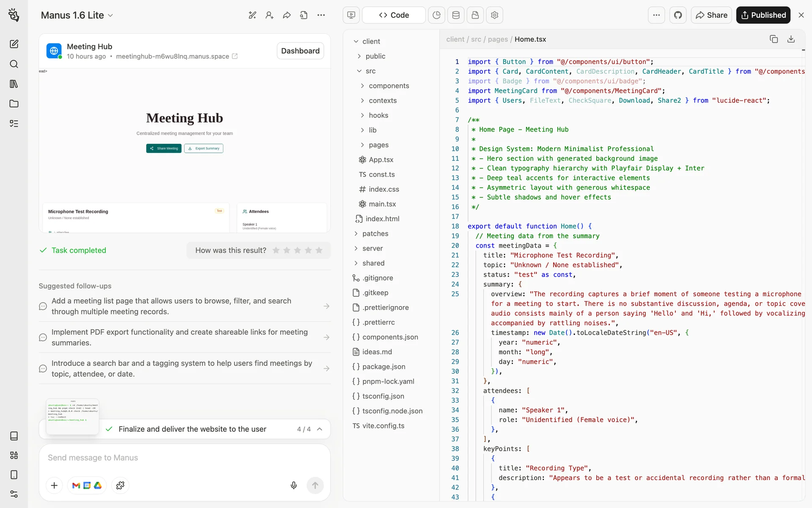The image size is (812, 508).
Task: Open the Manus 1.6 Lite model dropdown
Action: [x=77, y=15]
